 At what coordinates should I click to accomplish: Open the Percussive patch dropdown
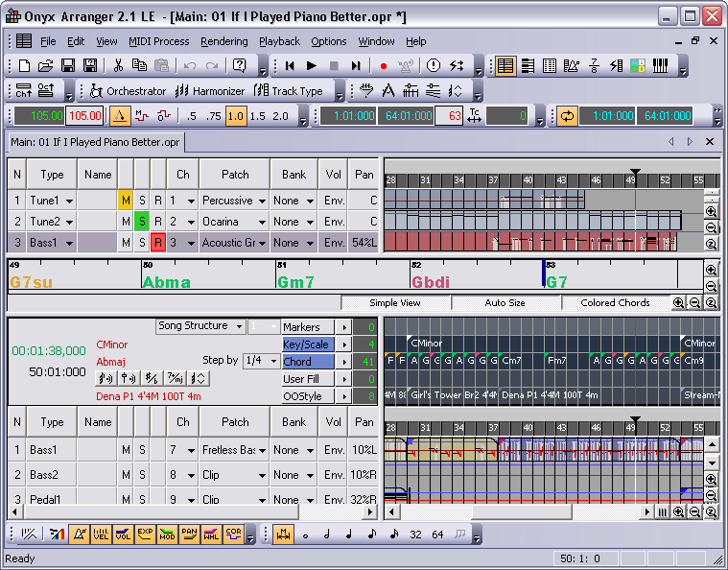[262, 201]
